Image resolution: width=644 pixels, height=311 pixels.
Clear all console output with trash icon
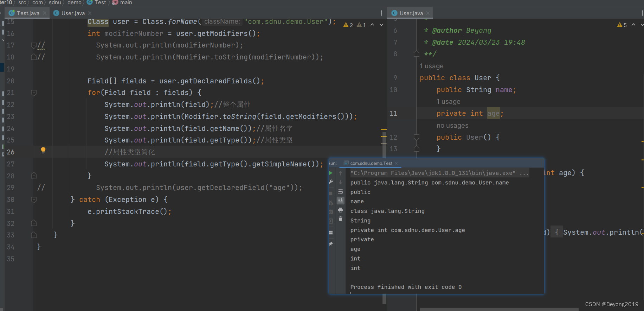pyautogui.click(x=340, y=219)
